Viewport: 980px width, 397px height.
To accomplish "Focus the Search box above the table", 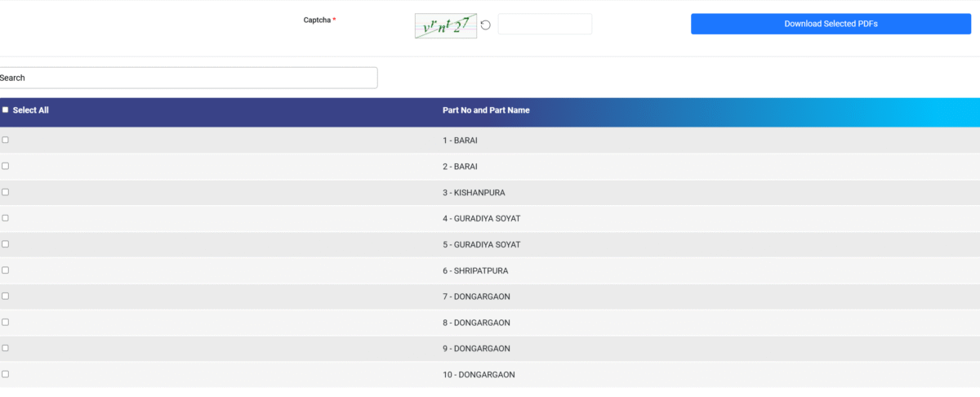I will click(x=188, y=78).
